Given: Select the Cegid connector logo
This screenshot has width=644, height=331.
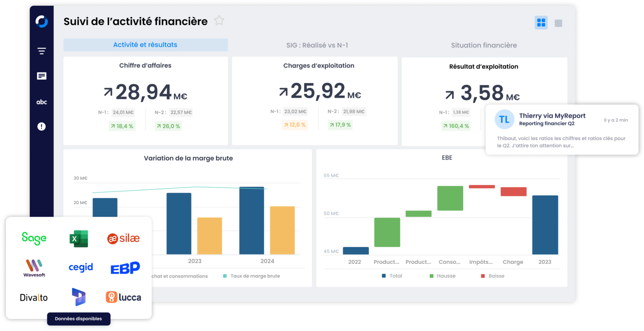Looking at the screenshot, I should pyautogui.click(x=80, y=268).
